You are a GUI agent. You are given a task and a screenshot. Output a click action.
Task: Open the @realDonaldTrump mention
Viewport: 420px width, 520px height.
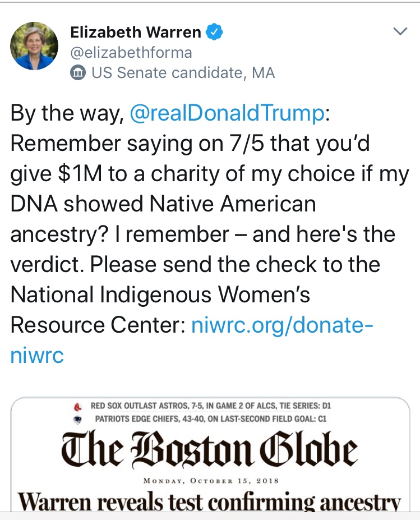227,113
